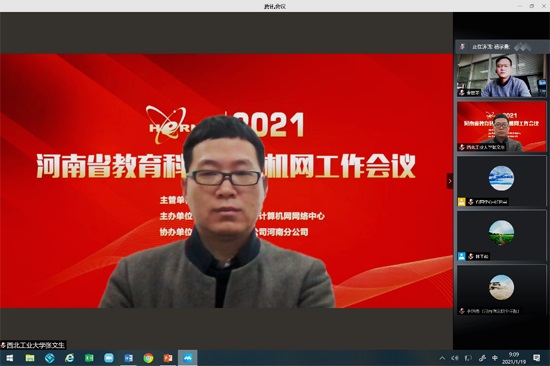This screenshot has width=550, height=366.
Task: Expand hidden system tray icons
Action: point(442,358)
